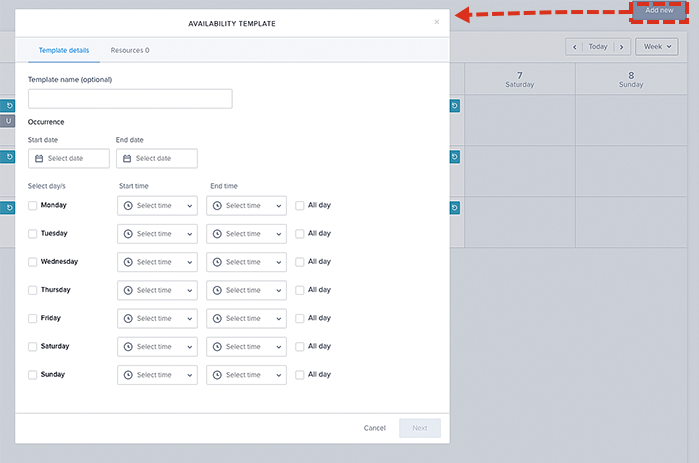Check the Friday checkbox
Screen dimensions: 699x463
pyautogui.click(x=33, y=318)
